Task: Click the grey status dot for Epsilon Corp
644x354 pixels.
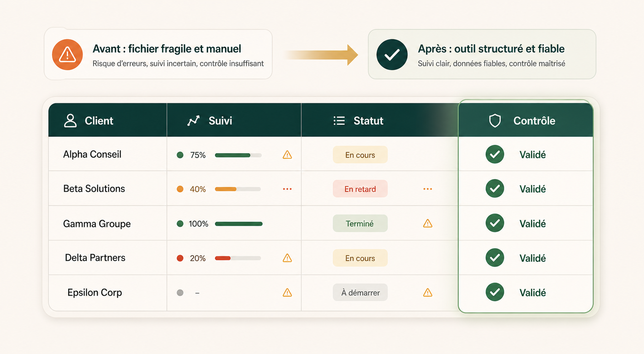Action: tap(180, 293)
